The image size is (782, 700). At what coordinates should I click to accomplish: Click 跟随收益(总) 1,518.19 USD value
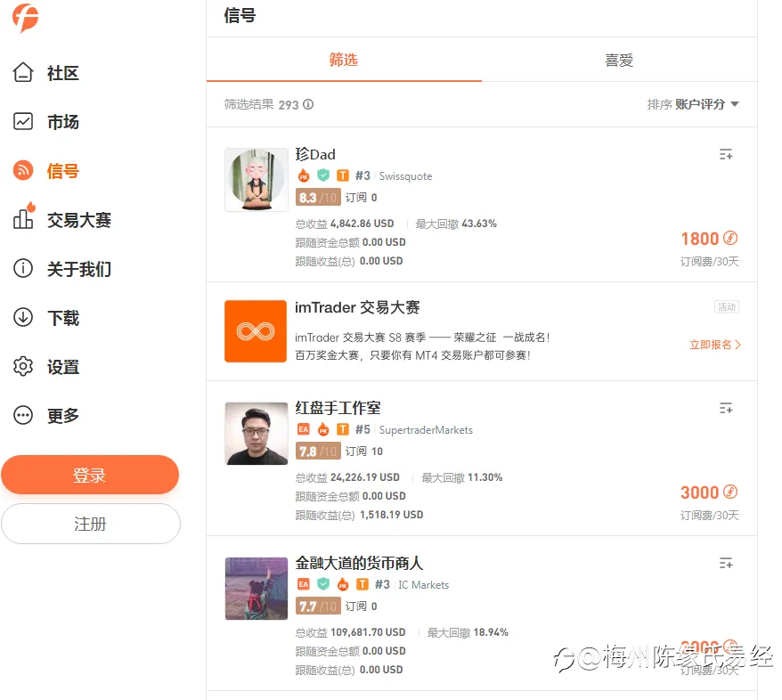tap(392, 515)
